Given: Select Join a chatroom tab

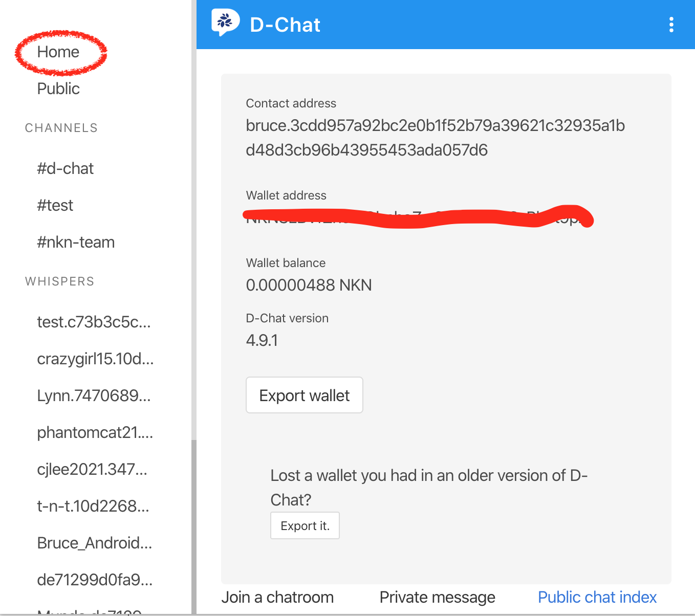Looking at the screenshot, I should click(277, 597).
